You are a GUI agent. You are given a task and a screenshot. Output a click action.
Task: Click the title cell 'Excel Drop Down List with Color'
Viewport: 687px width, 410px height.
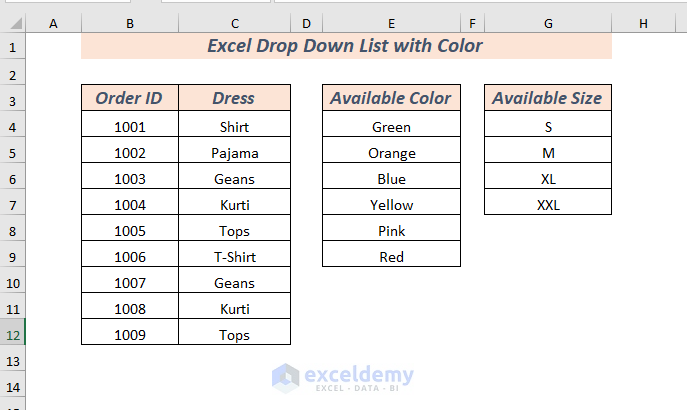[346, 46]
